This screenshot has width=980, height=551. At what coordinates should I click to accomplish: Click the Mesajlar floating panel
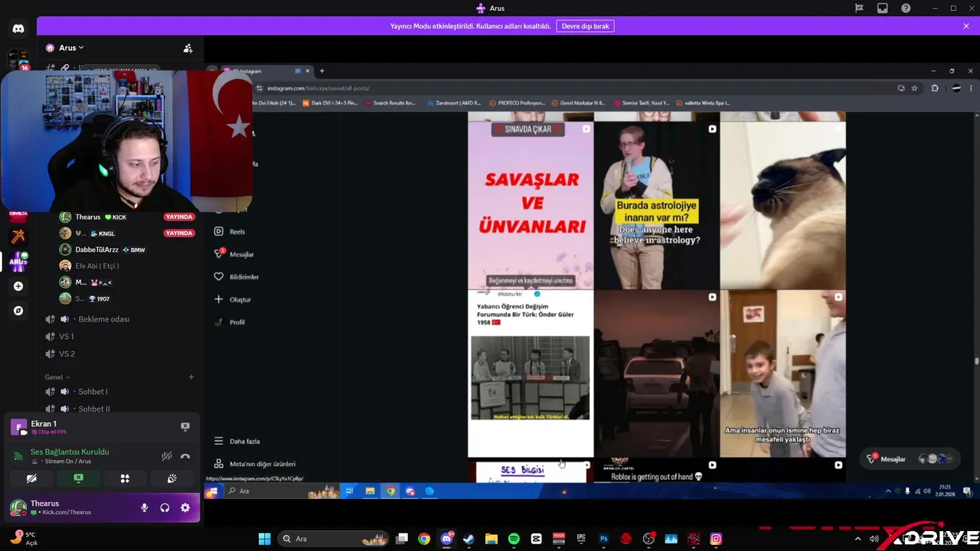pos(910,458)
